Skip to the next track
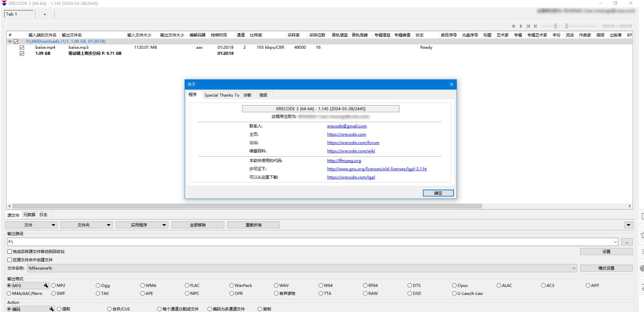This screenshot has width=644, height=312. [x=535, y=26]
